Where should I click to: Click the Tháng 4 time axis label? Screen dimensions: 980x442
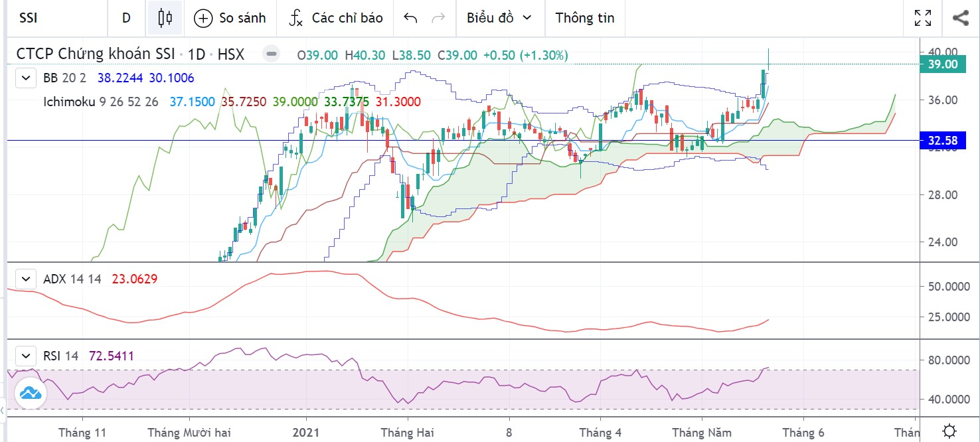point(600,433)
